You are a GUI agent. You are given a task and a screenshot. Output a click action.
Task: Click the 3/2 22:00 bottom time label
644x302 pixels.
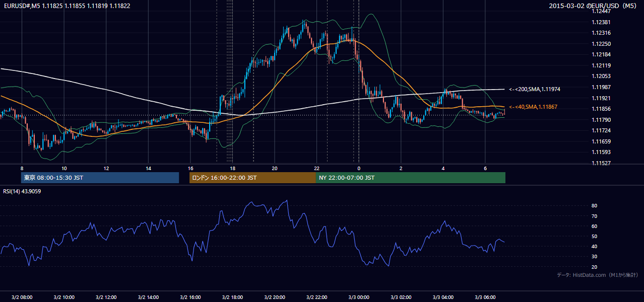pyautogui.click(x=316, y=297)
